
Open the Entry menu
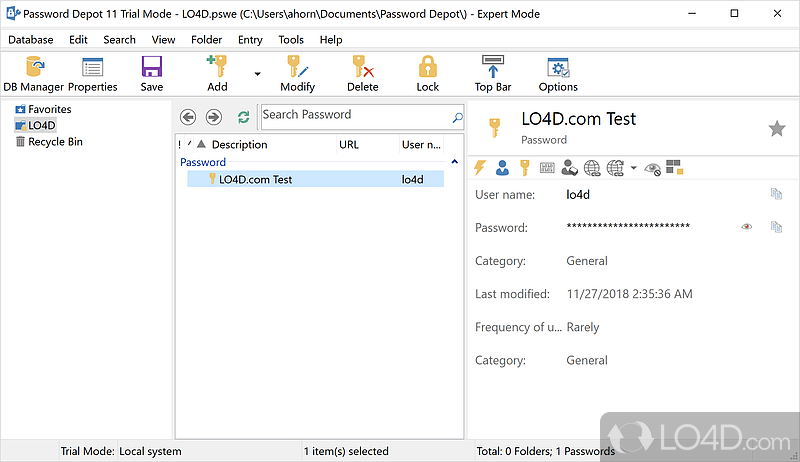click(x=250, y=40)
